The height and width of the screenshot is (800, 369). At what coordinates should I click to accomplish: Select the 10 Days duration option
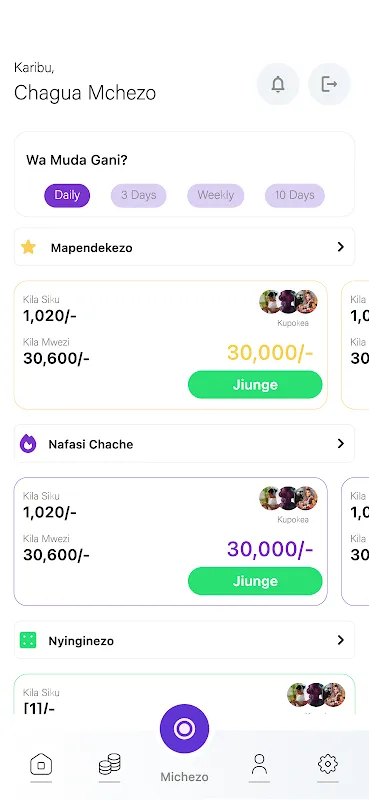click(294, 195)
